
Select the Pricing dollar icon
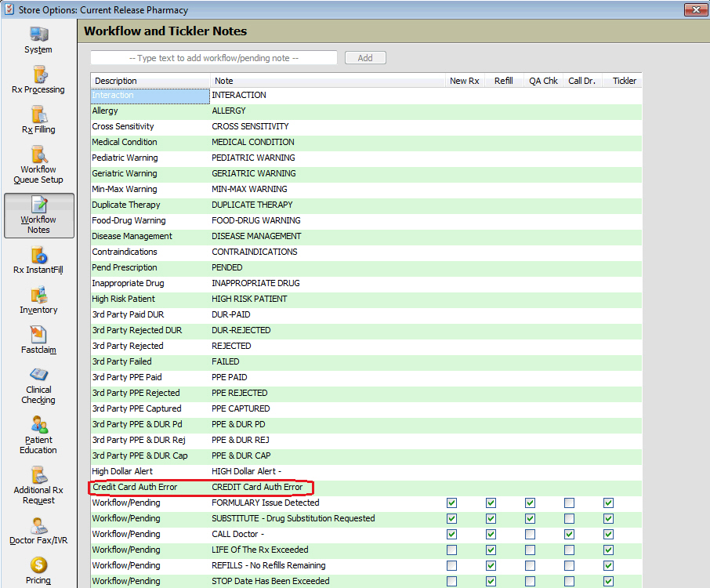coord(38,565)
